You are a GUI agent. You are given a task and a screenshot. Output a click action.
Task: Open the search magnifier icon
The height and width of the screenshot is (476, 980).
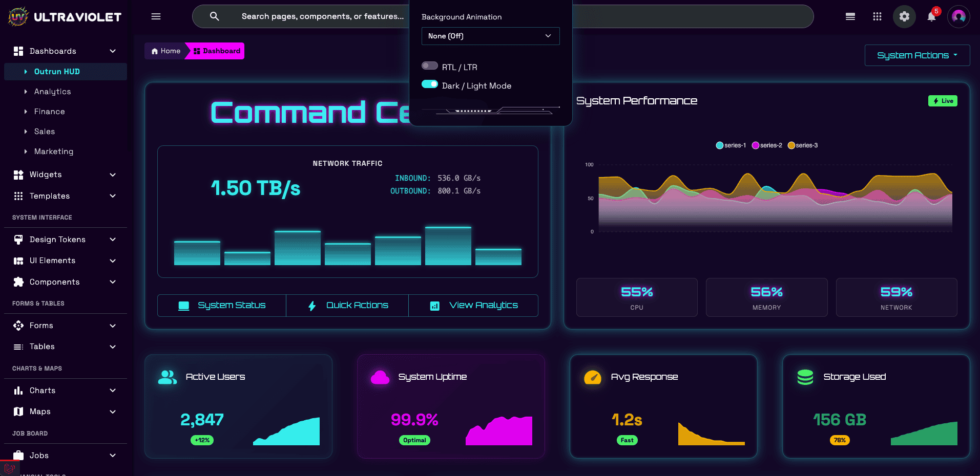[x=214, y=16]
